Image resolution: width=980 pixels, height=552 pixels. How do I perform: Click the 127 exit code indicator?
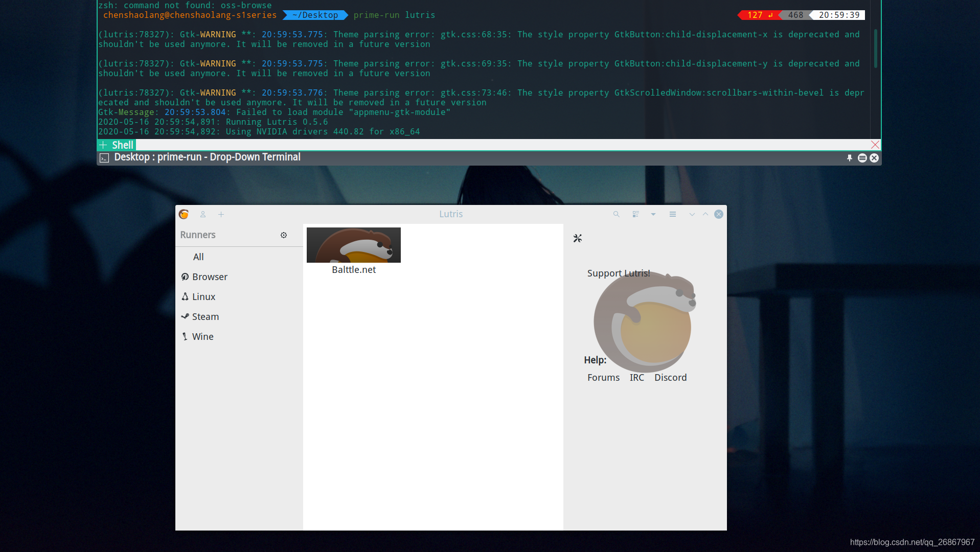759,15
